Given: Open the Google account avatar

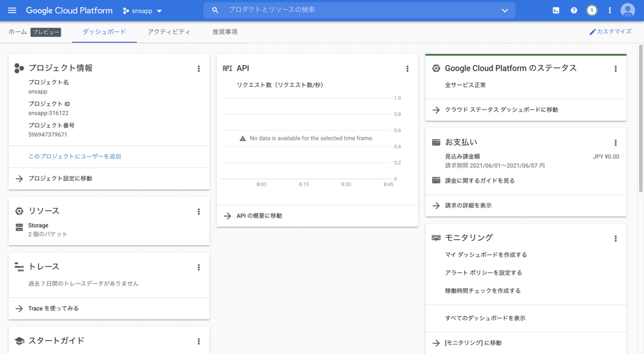Looking at the screenshot, I should click(627, 10).
